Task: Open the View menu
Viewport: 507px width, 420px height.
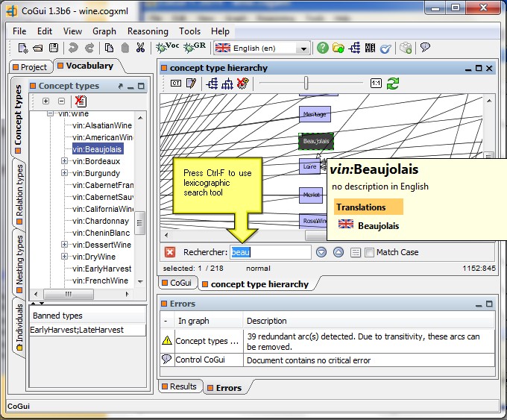Action: [x=72, y=31]
